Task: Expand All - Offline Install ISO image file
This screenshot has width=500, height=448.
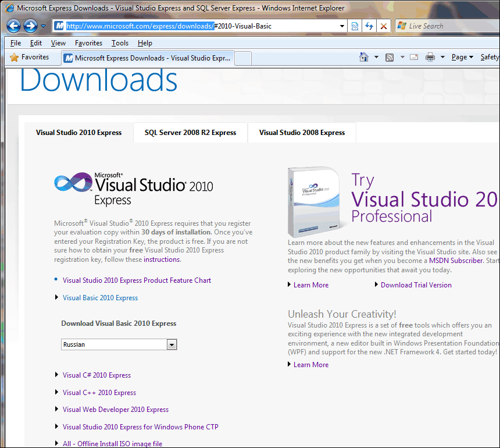Action: coord(112,444)
